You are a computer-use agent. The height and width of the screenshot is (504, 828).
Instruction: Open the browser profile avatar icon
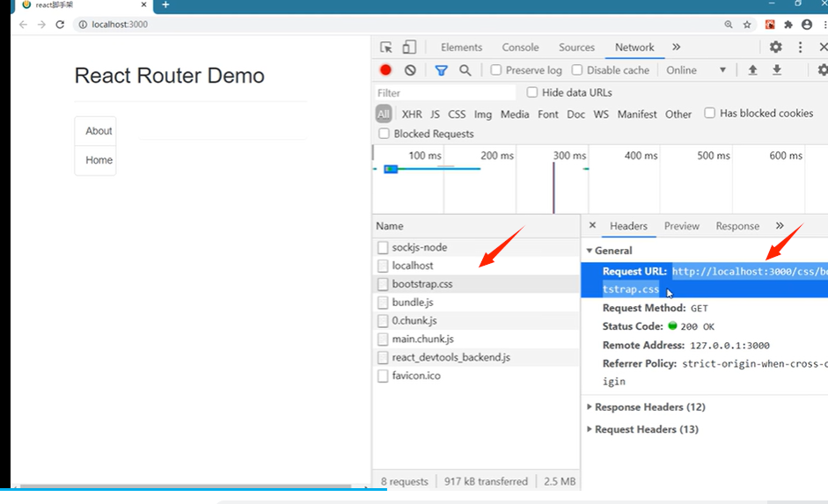point(807,25)
